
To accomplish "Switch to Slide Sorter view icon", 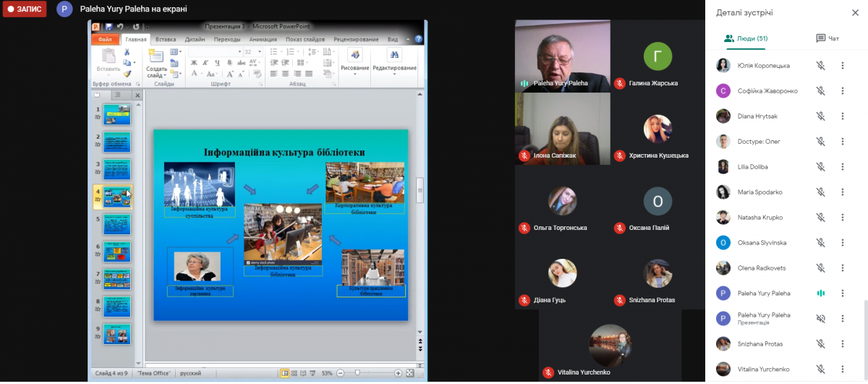I will click(295, 373).
